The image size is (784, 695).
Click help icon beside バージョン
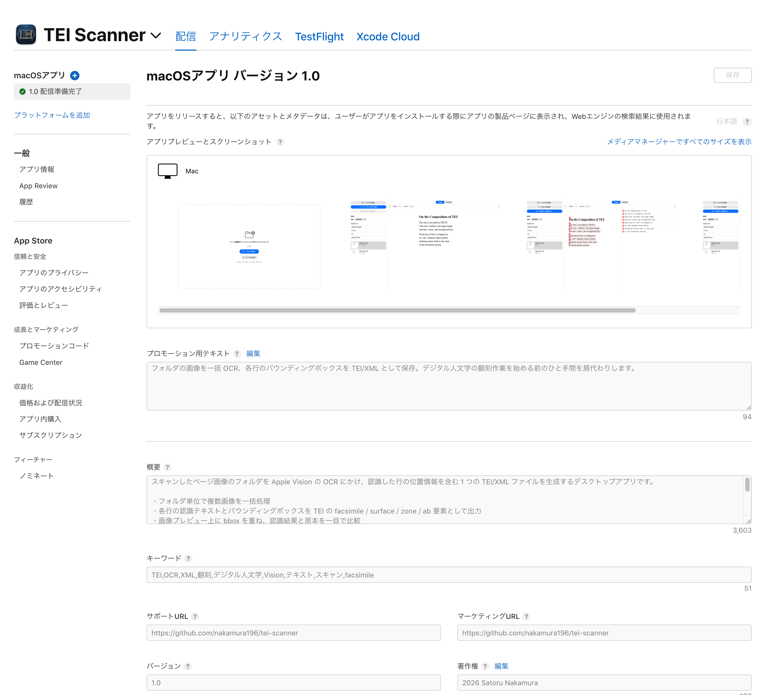pos(187,666)
